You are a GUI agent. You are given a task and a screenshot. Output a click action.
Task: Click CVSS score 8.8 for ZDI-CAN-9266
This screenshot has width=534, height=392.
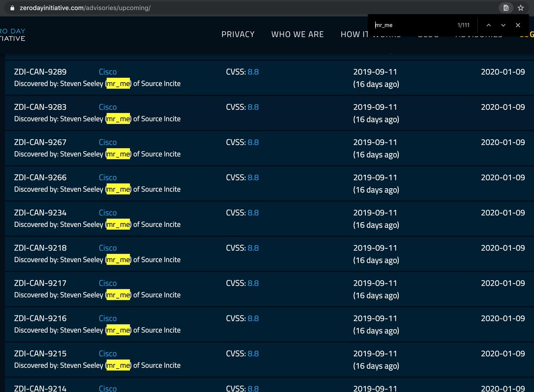click(x=253, y=178)
